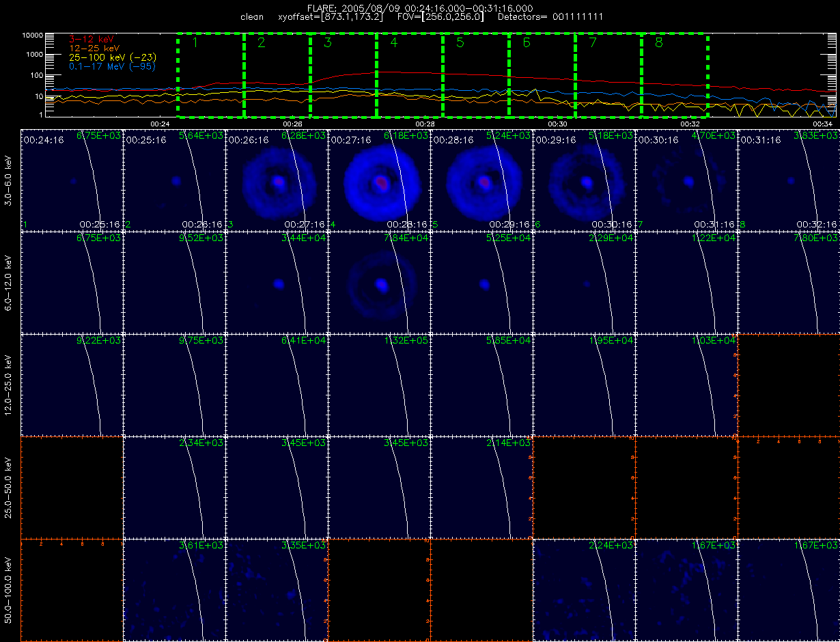Click the 00:30 time axis tick label
Viewport: 840px width, 642px height.
[x=557, y=124]
